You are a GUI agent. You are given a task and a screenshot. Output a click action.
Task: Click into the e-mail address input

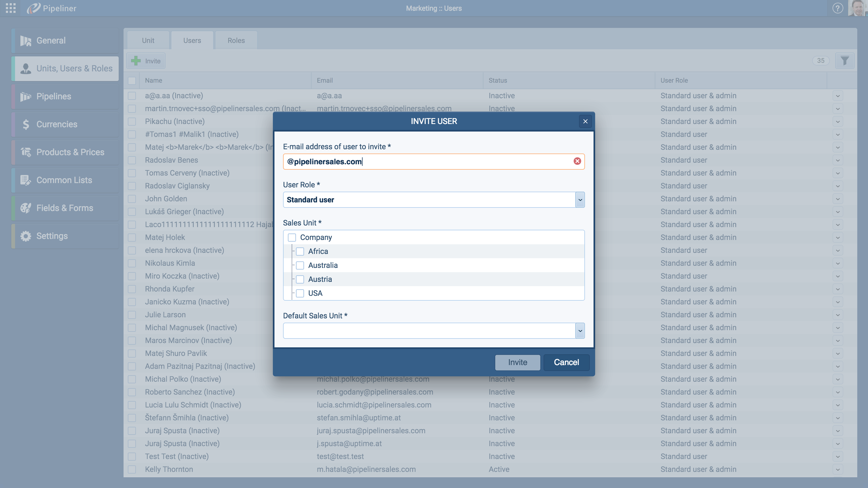428,162
